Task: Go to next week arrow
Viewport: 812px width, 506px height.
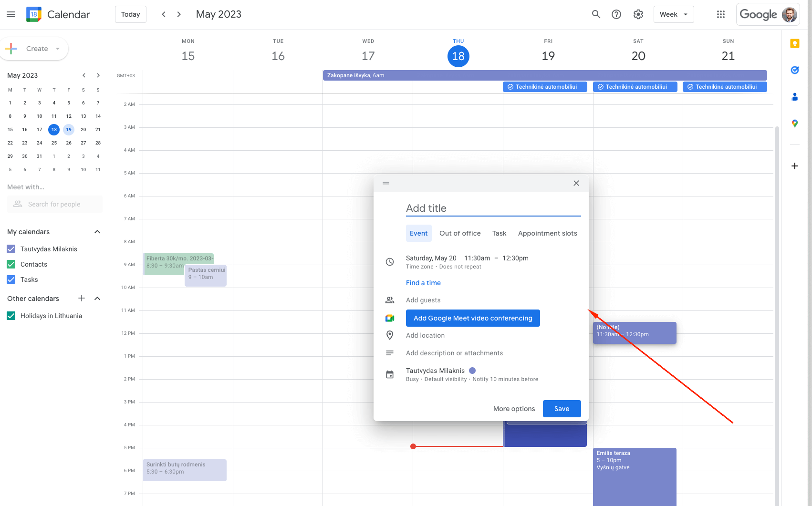Action: [179, 14]
